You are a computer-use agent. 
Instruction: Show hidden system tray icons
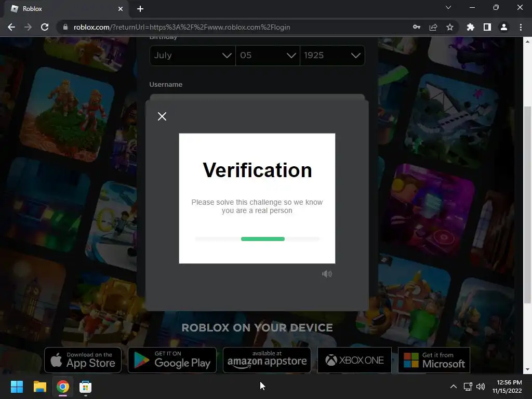coord(453,387)
